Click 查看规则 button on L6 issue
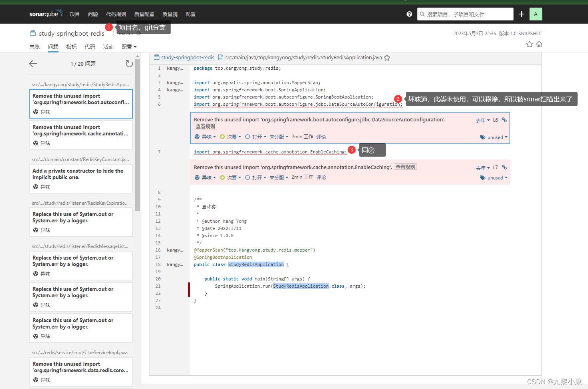Image resolution: width=588 pixels, height=389 pixels. 205,126
